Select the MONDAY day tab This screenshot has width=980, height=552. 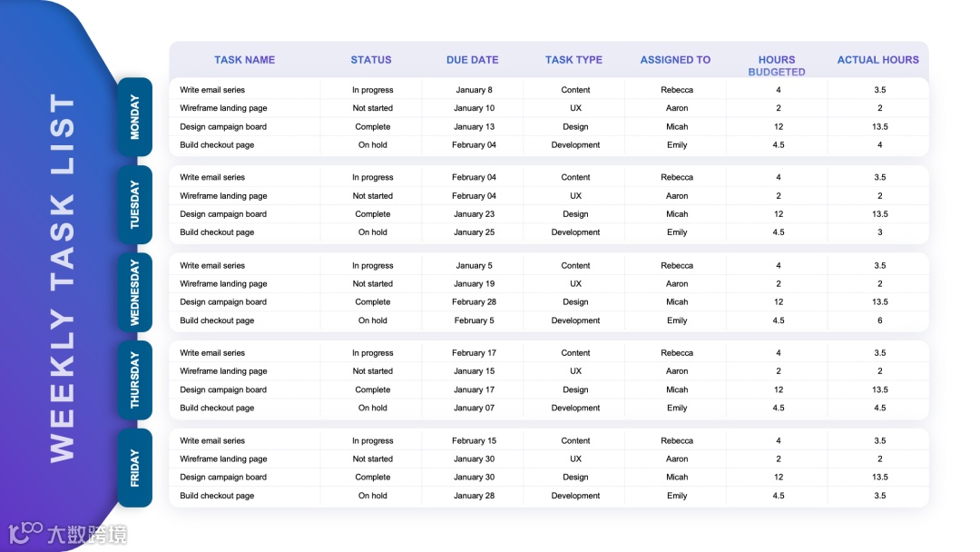coord(134,117)
